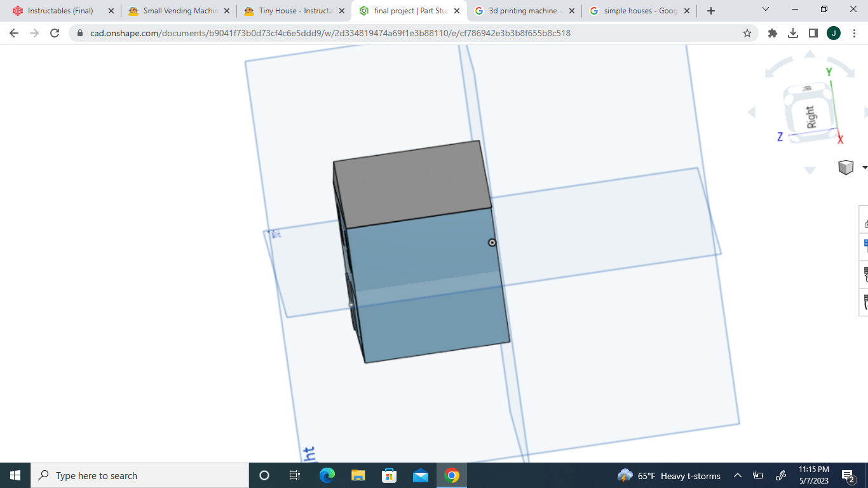Click the J profile avatar
Viewport: 868px width, 488px height.
pyautogui.click(x=833, y=32)
